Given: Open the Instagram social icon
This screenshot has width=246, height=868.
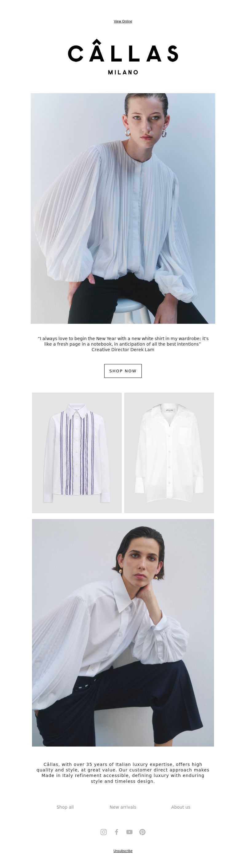Looking at the screenshot, I should tap(103, 832).
